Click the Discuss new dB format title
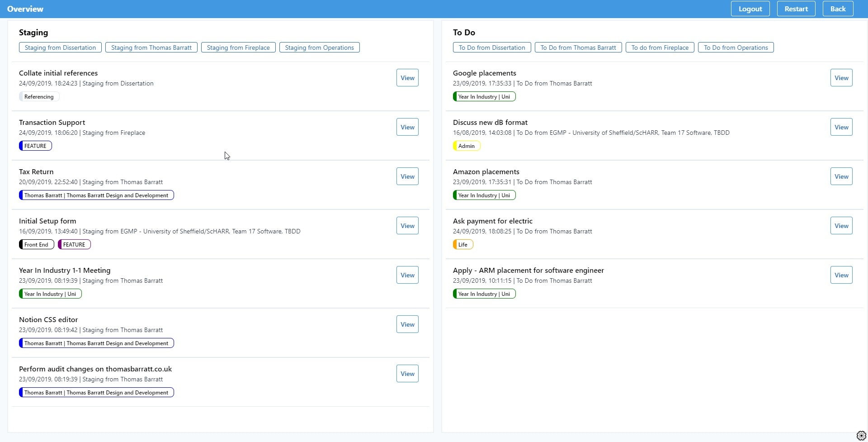The image size is (868, 442). click(x=491, y=122)
